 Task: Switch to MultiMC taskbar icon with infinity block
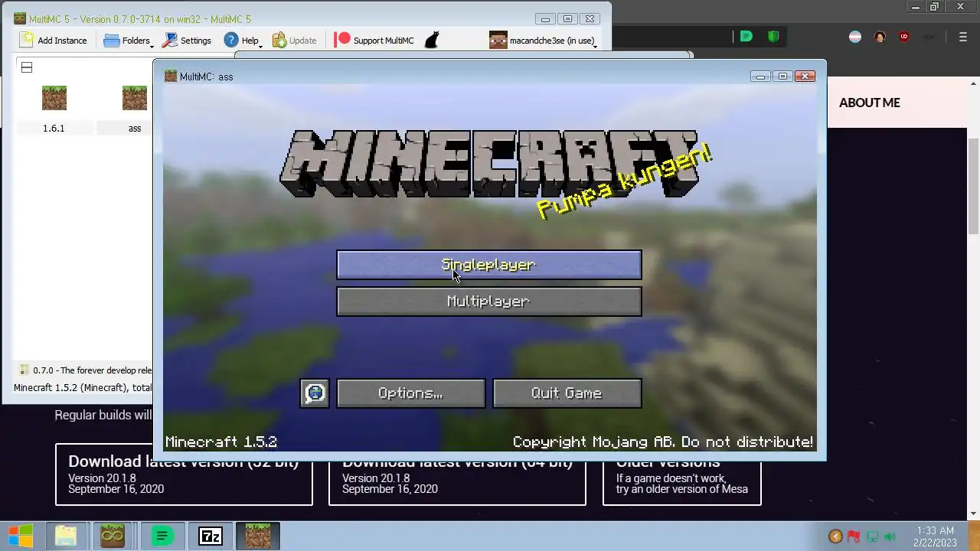(x=113, y=536)
